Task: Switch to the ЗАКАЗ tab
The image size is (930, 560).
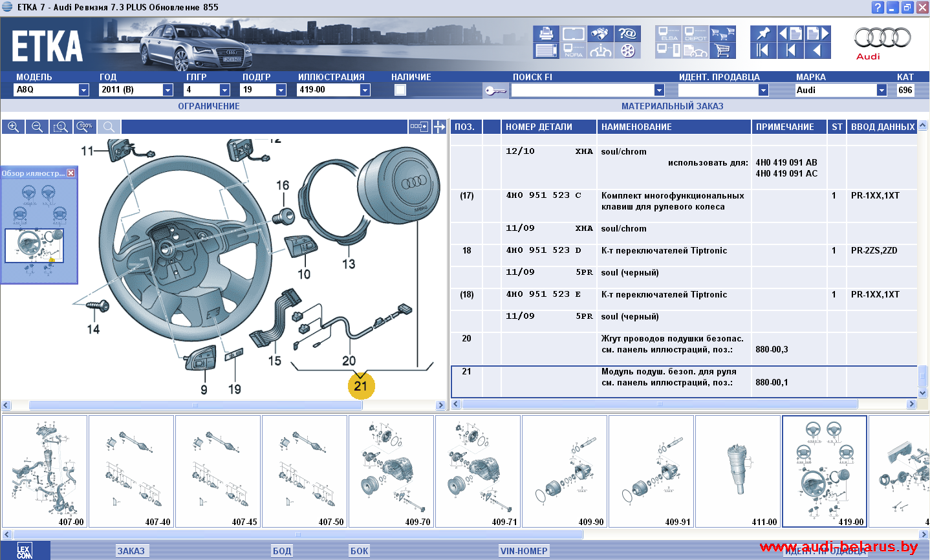Action: point(131,551)
